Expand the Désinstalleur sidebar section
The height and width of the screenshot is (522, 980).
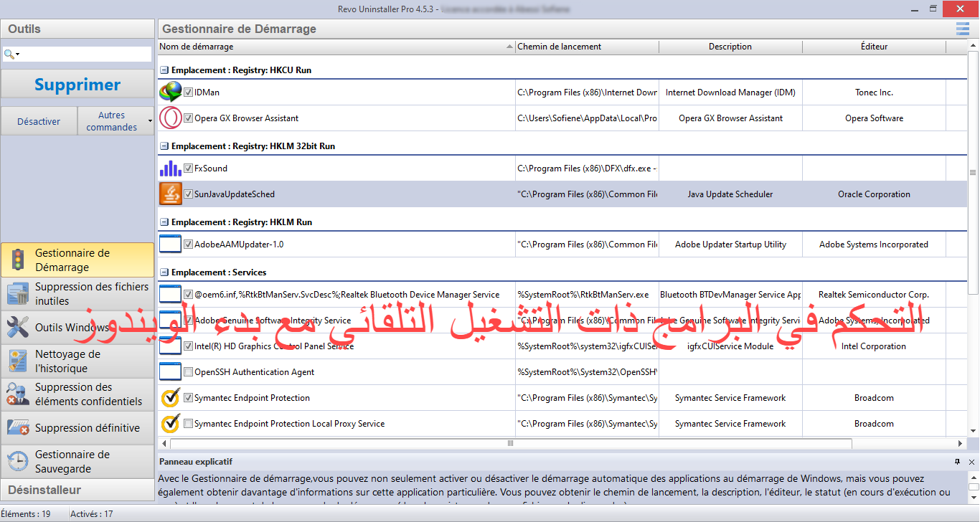click(x=77, y=490)
